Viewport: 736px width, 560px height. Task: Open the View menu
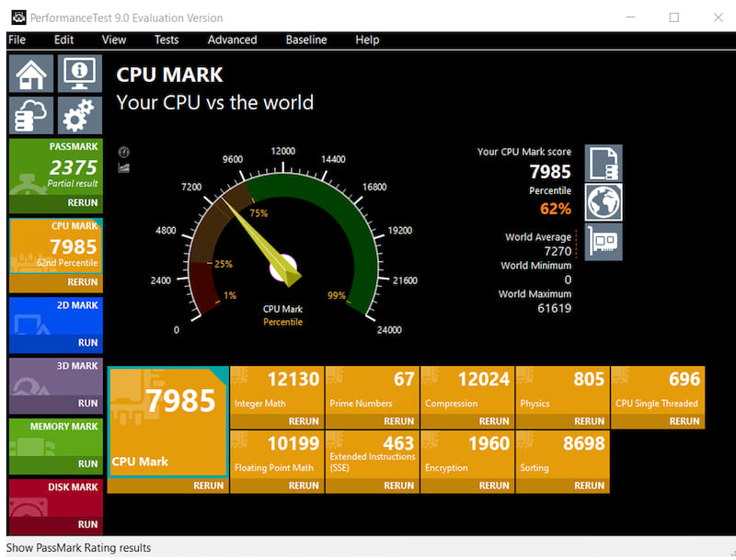(114, 40)
